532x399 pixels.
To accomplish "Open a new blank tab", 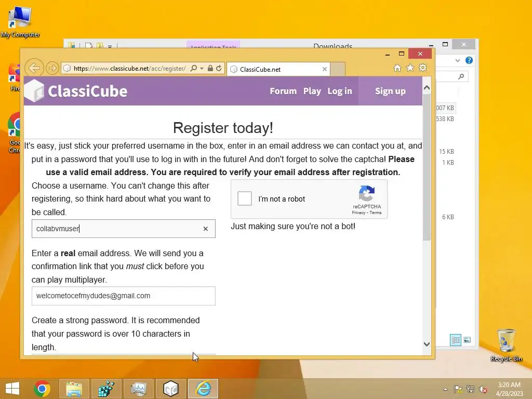I will pyautogui.click(x=338, y=69).
